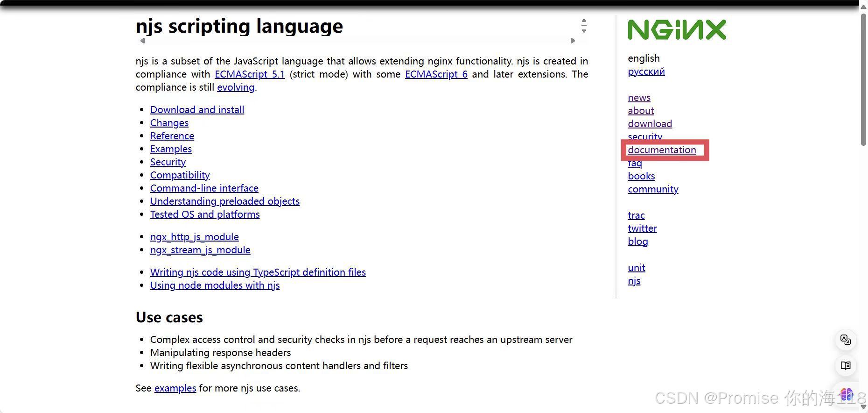Click the page vertical scrollbar thumb
This screenshot has width=868, height=413.
[863, 79]
